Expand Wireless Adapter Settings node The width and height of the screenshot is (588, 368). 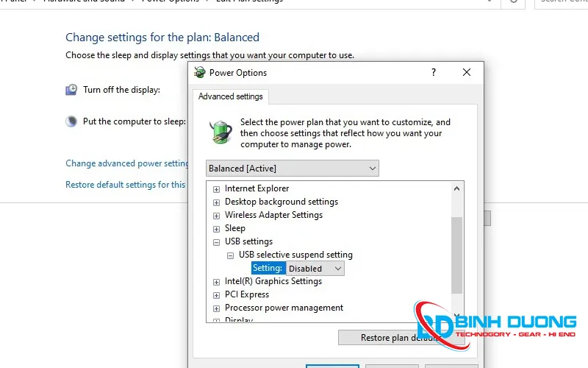coord(216,216)
